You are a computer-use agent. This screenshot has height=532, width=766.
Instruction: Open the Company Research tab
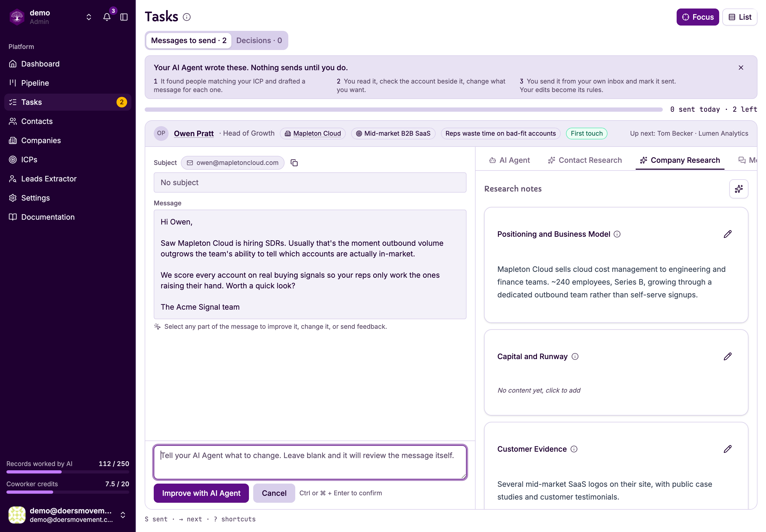pyautogui.click(x=680, y=160)
